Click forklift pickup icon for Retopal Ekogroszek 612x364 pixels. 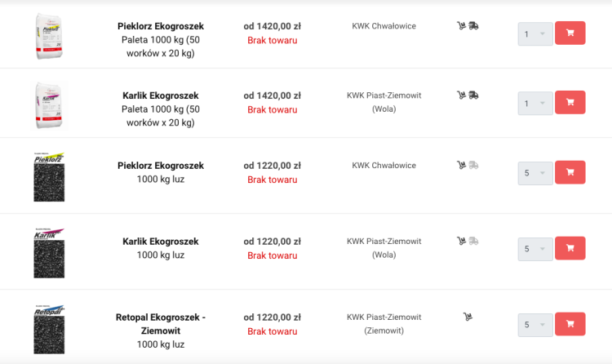[x=468, y=317]
